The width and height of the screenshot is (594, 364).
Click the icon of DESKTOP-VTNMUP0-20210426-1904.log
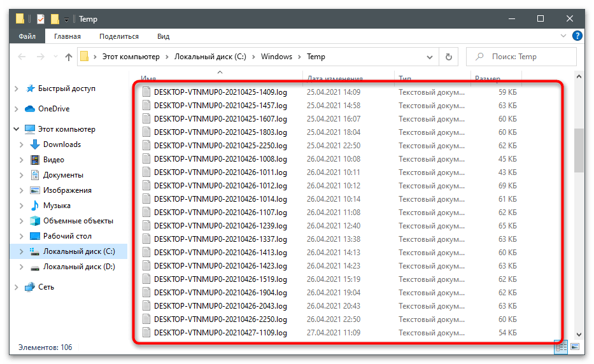(146, 293)
